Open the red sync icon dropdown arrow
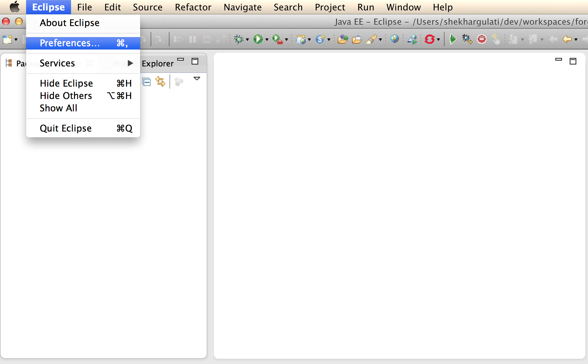Screen dimensions: 588x364 point(438,40)
